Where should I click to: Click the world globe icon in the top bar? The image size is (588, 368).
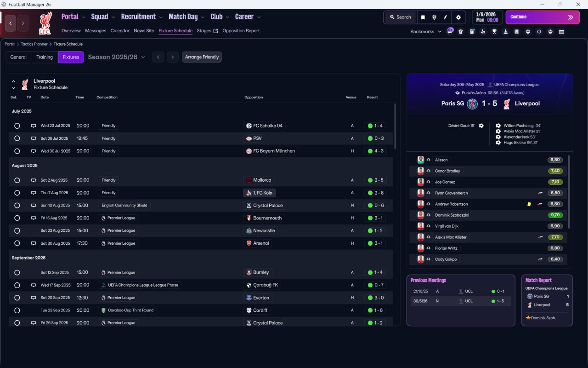tap(434, 17)
